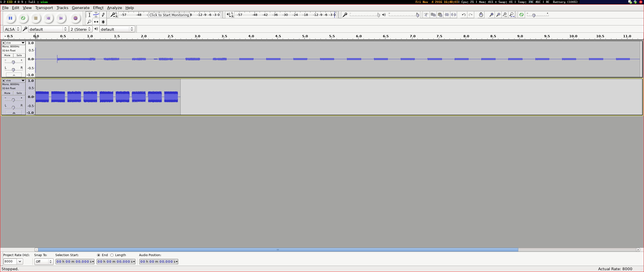The width and height of the screenshot is (644, 272).
Task: Close the second vivo track
Action: [4, 81]
